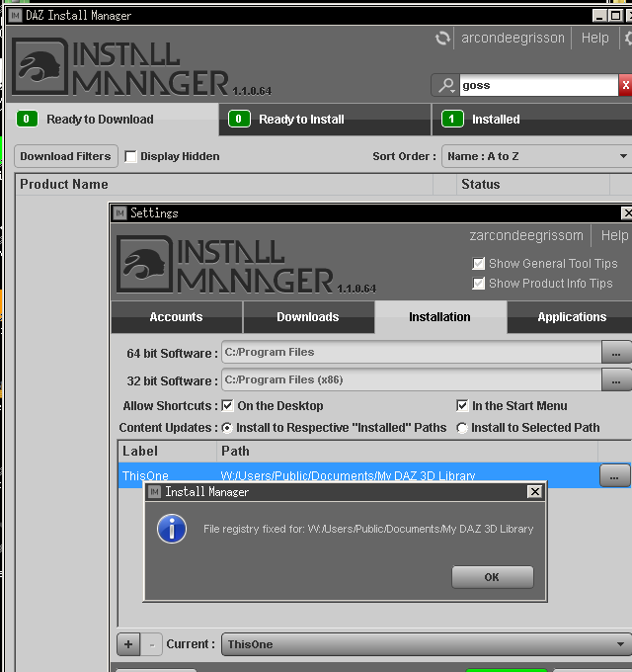Viewport: 632px width, 672px height.
Task: Click the Label column header
Action: 168,451
